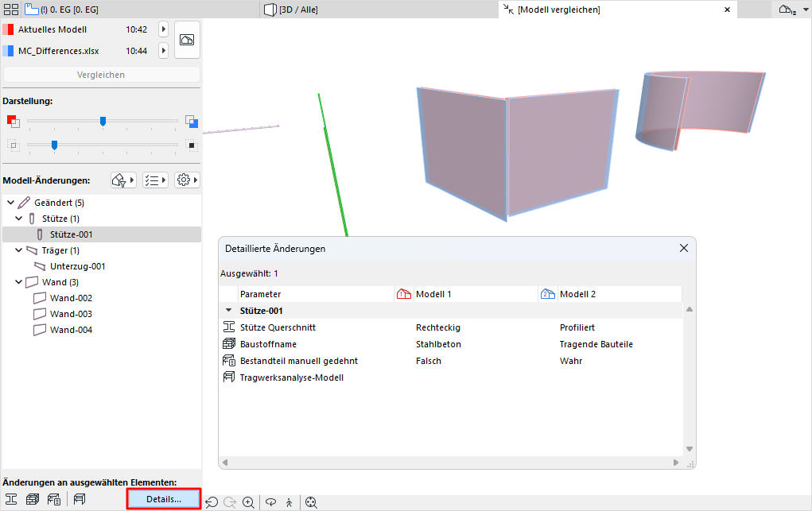The image size is (812, 511).
Task: Click the model view button beside the model list
Action: 187,40
